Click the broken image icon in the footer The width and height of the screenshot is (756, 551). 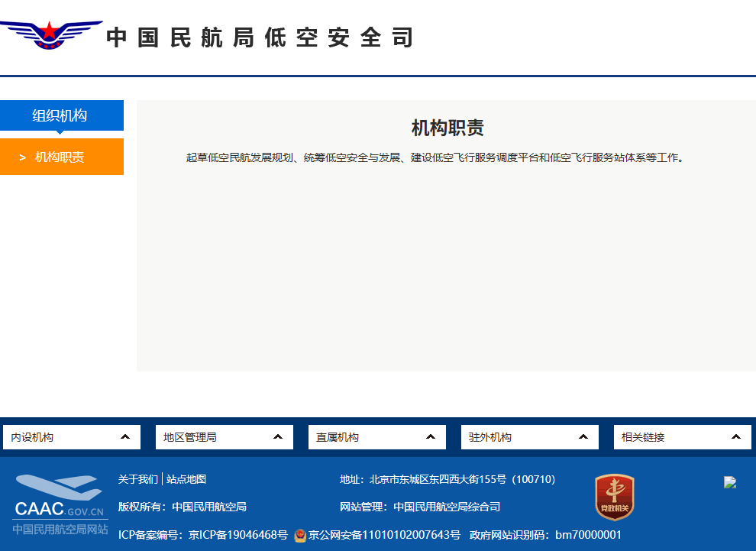pyautogui.click(x=730, y=482)
